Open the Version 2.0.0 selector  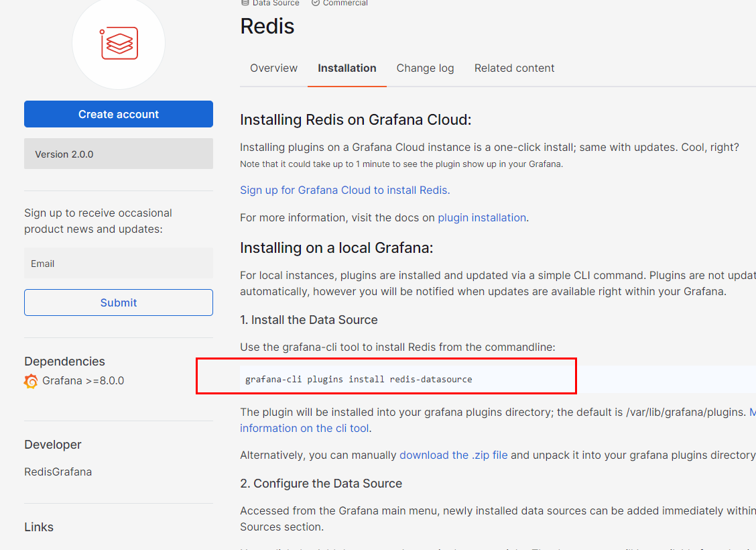[119, 154]
